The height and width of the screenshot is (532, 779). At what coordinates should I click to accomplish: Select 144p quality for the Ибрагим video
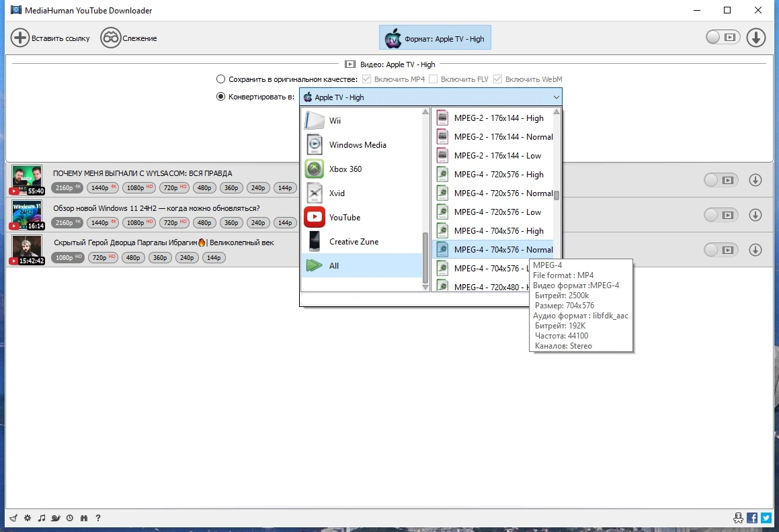(214, 257)
